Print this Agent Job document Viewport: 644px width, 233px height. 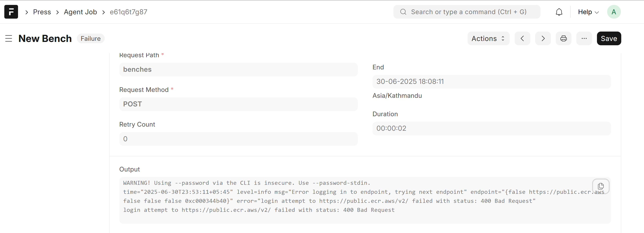point(563,38)
